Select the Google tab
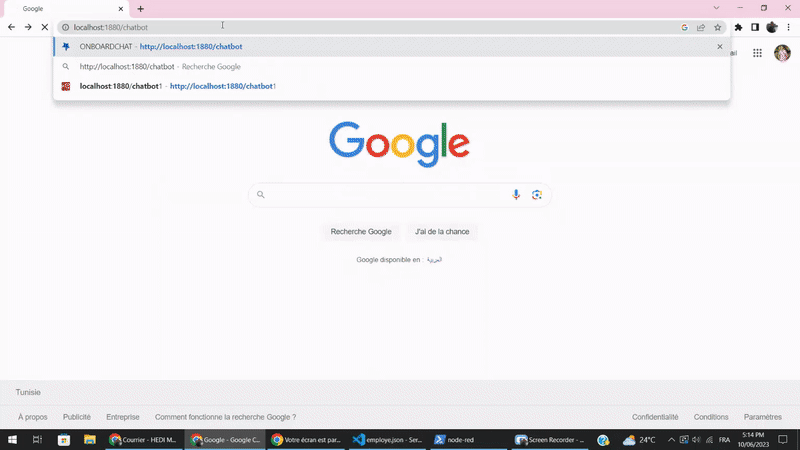Viewport: 800px width, 450px height. (x=66, y=9)
